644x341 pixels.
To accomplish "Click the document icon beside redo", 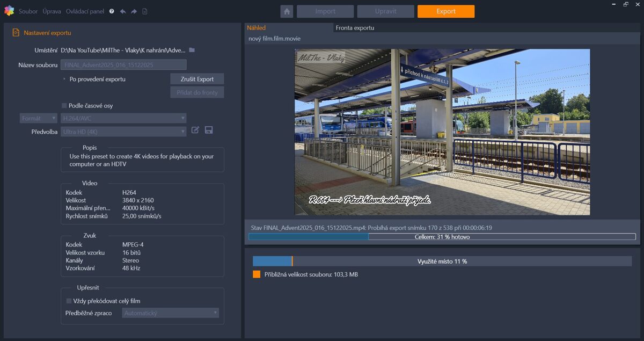I will pos(144,11).
